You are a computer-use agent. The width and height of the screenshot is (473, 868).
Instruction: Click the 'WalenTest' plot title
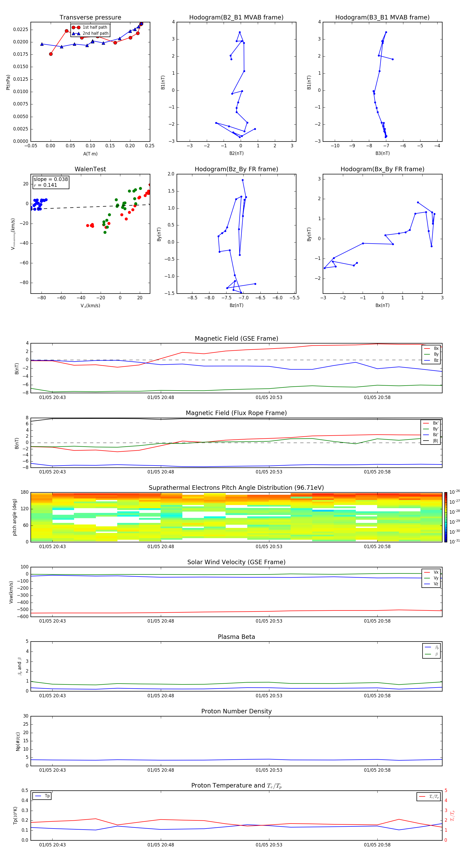pyautogui.click(x=90, y=169)
